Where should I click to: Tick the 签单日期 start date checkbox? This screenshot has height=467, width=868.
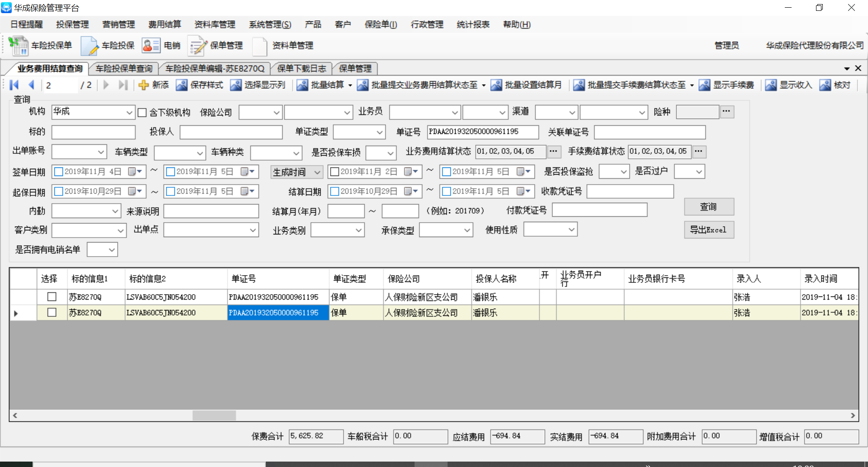click(58, 172)
